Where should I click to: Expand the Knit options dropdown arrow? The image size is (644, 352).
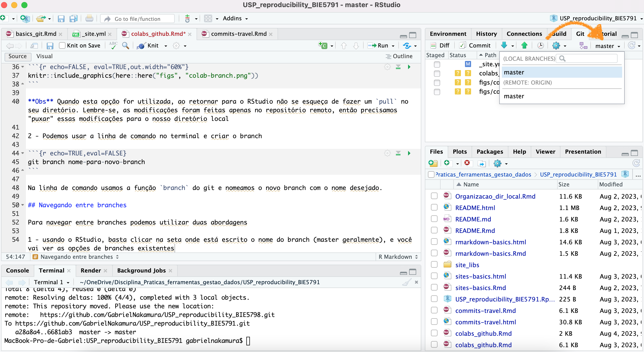point(166,46)
